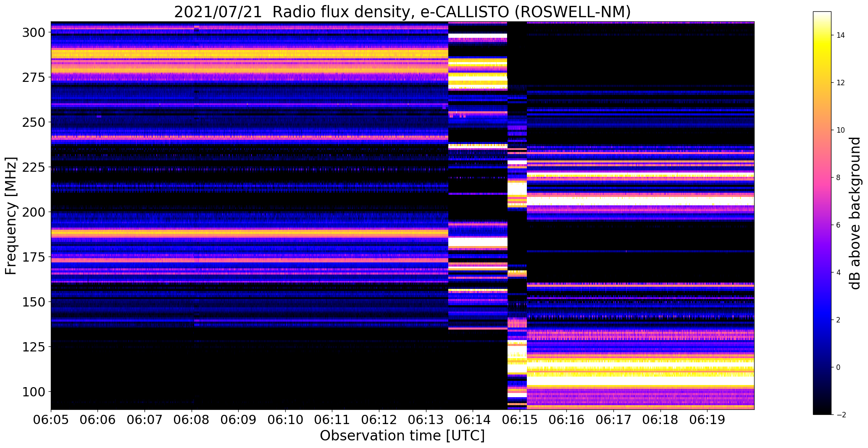Click the 275 frequency tick label

(x=33, y=78)
